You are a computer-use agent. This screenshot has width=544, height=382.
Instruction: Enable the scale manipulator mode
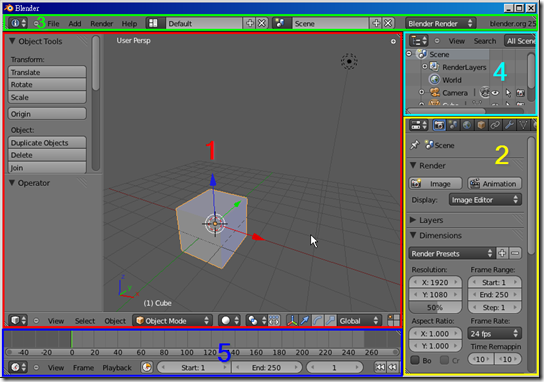point(330,320)
